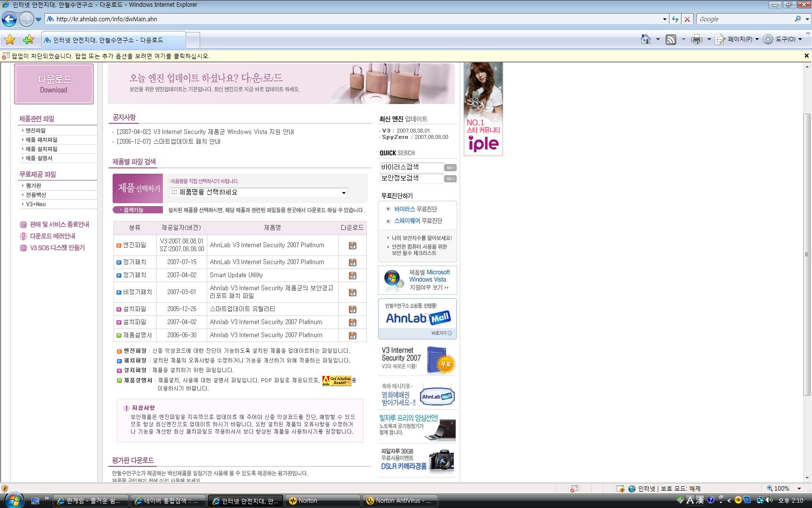
Task: Click download icon for 스마트업데이트 유틸리티
Action: point(352,309)
